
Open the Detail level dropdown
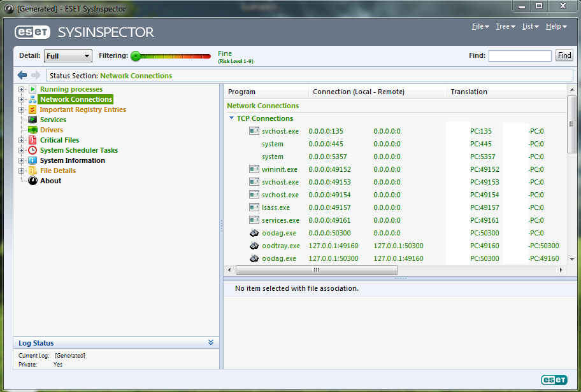click(x=68, y=56)
